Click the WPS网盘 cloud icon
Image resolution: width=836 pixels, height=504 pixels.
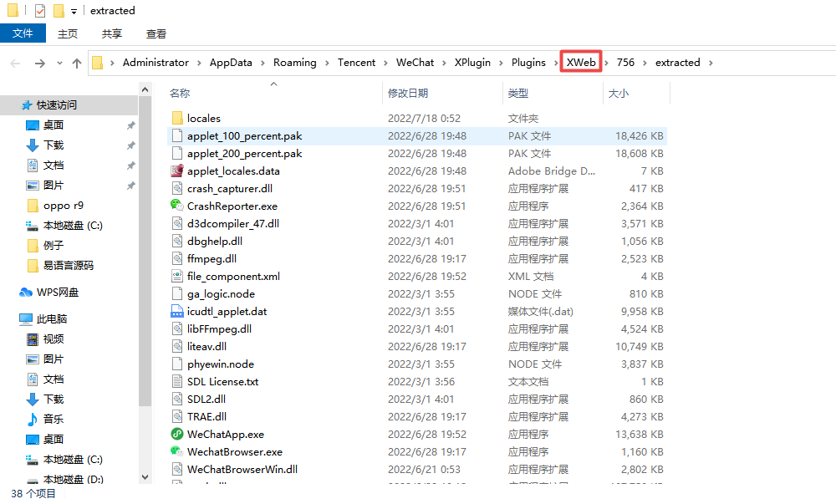[x=26, y=293]
